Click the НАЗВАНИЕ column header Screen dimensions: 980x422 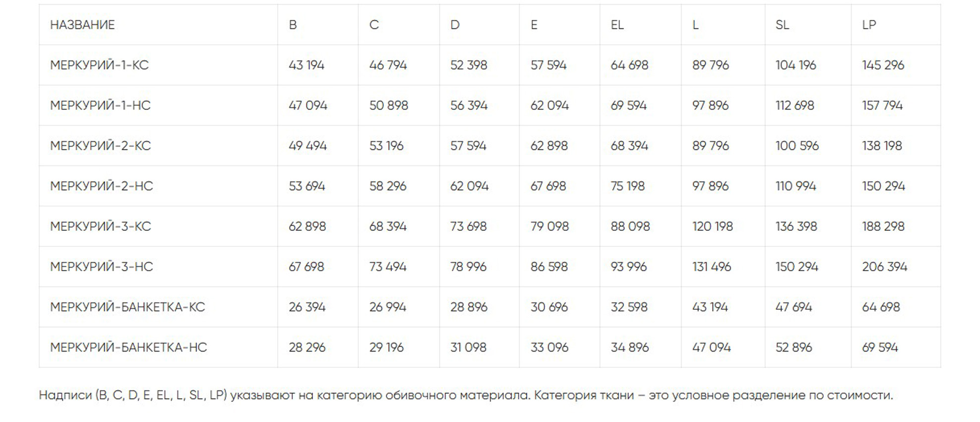(82, 25)
